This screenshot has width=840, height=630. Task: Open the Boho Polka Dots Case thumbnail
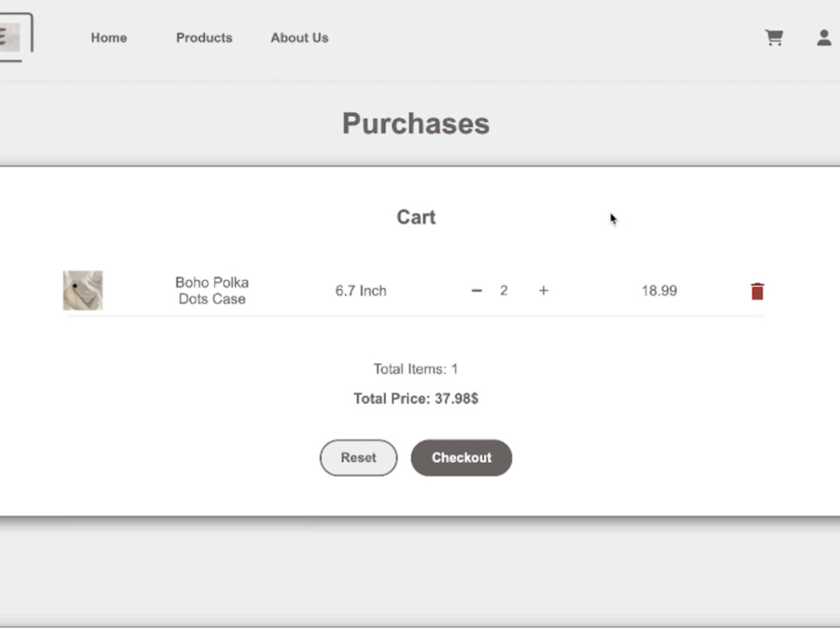(83, 291)
